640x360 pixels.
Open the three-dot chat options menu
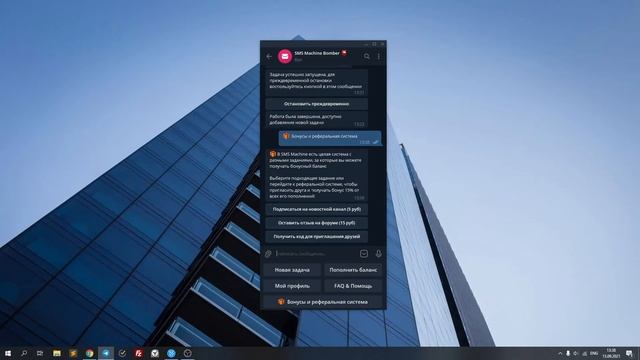point(379,56)
